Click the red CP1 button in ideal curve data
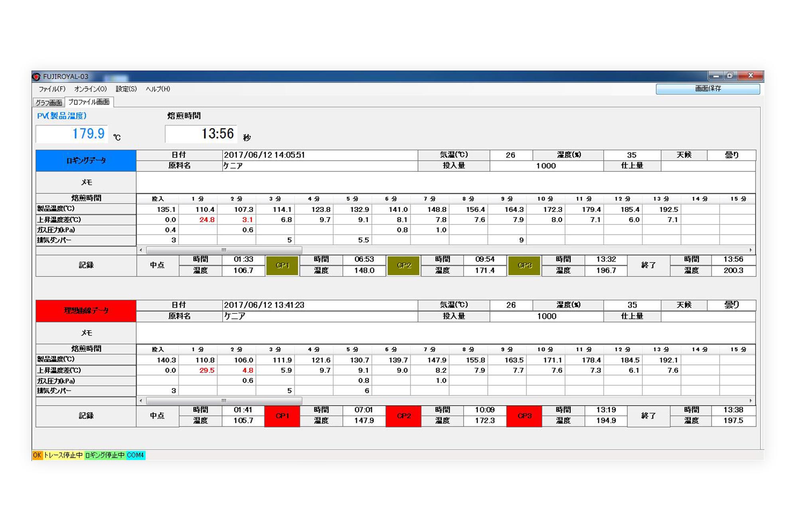 [x=282, y=416]
